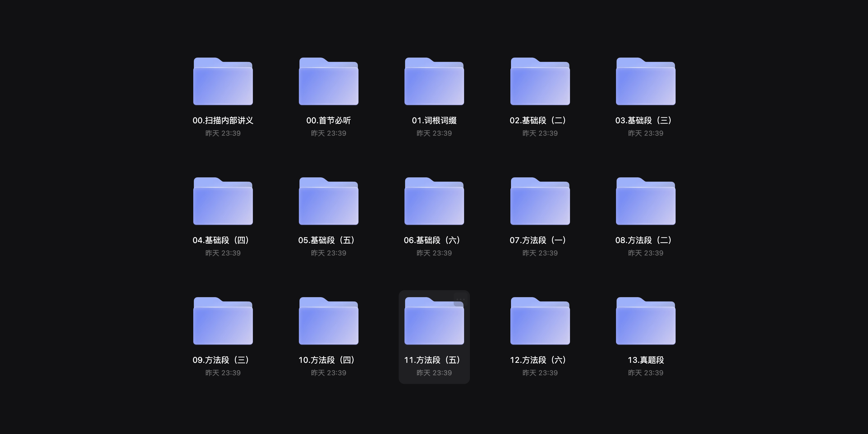Select the folder name 00.扫描内部讲义
Screen dimensions: 868x434
pyautogui.click(x=223, y=120)
